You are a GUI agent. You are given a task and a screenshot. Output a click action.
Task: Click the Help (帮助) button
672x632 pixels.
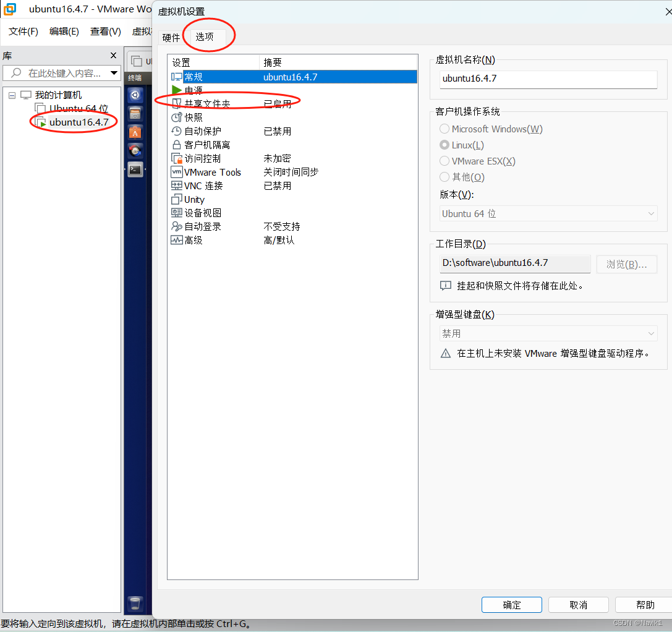tap(644, 605)
